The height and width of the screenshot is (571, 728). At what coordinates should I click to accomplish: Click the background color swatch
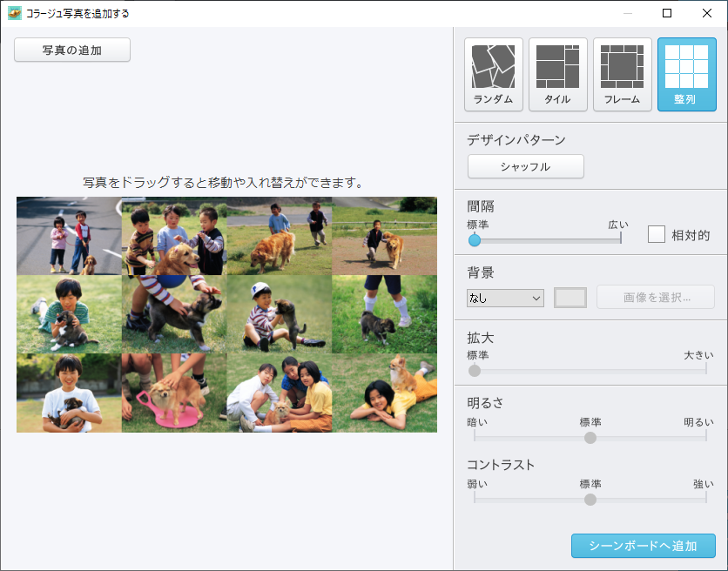[570, 298]
